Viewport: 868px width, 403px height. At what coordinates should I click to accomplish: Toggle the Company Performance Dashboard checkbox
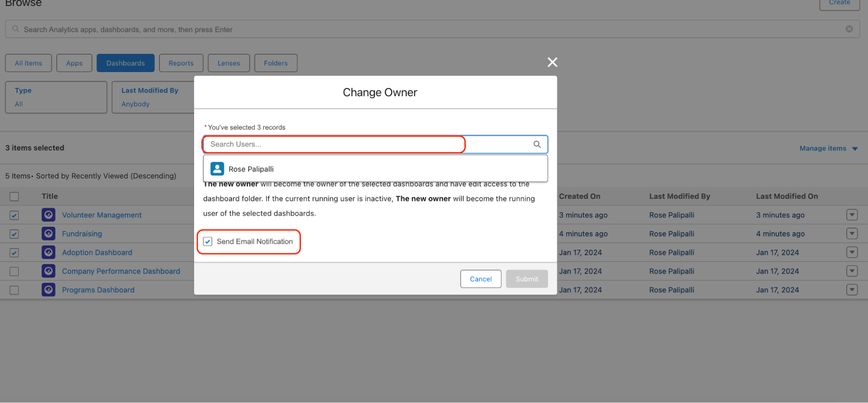coord(14,271)
